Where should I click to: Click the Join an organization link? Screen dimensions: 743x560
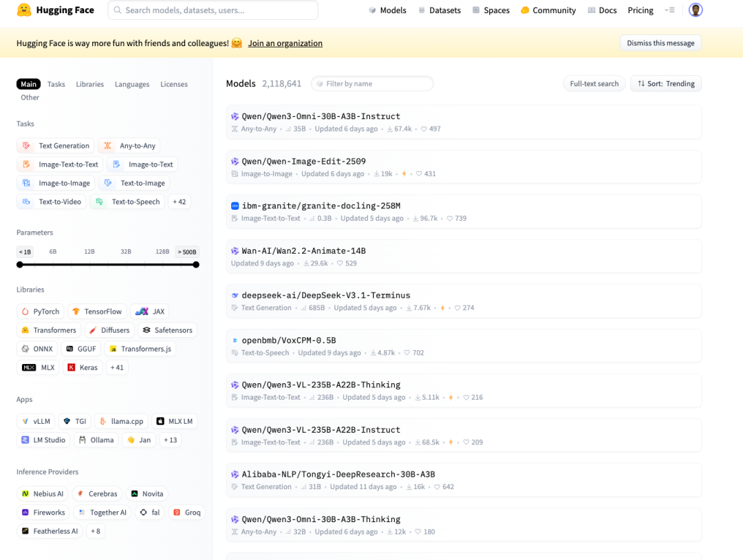point(286,43)
